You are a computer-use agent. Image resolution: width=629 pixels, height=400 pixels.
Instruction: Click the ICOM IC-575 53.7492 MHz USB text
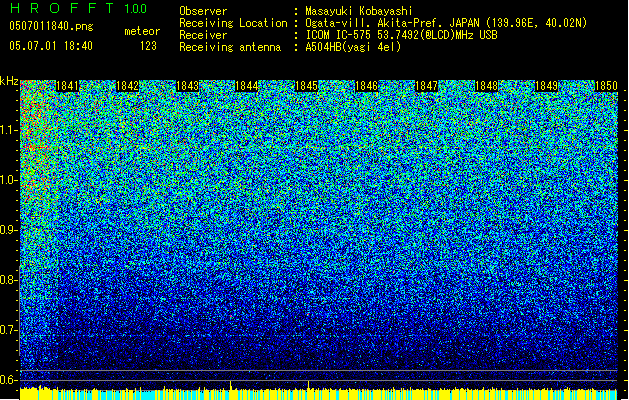click(402, 35)
